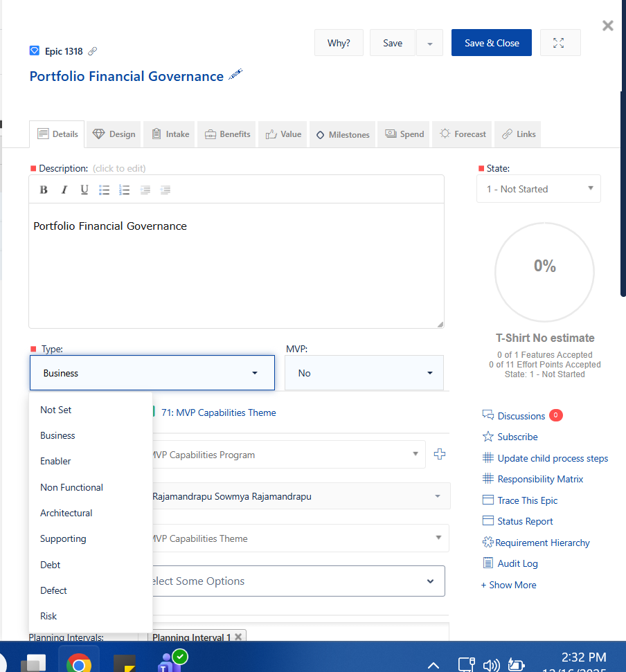Switch to the Benefits tab

pyautogui.click(x=227, y=134)
